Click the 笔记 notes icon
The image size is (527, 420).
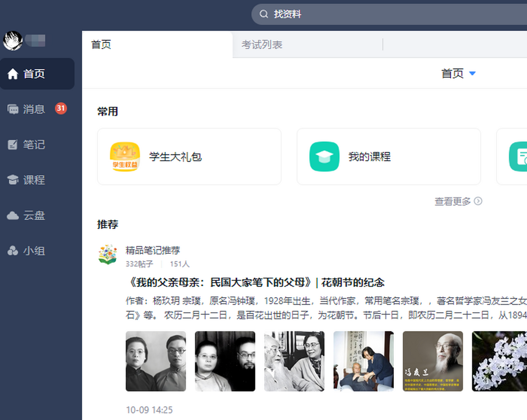[x=13, y=144]
